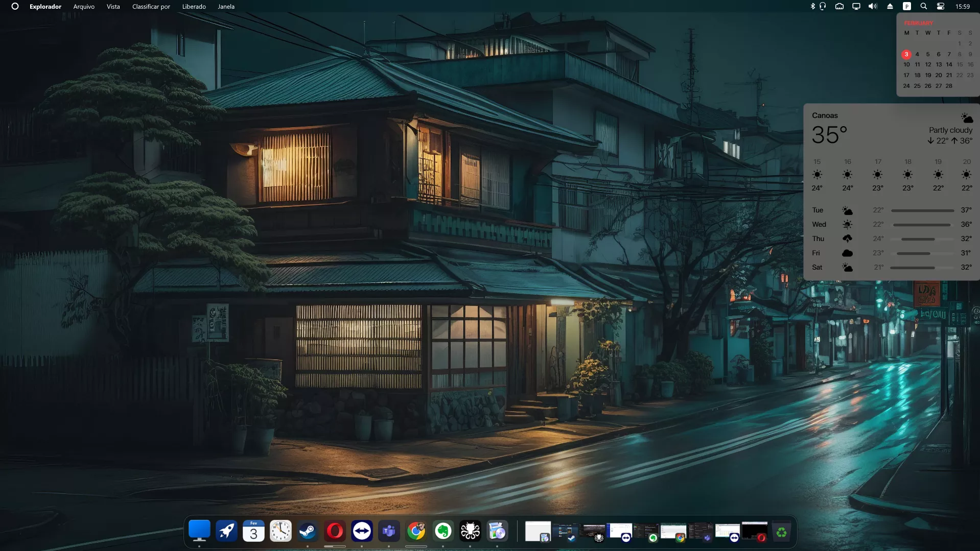
Task: Select highlighted date 3 in the calendar widget
Action: 906,54
